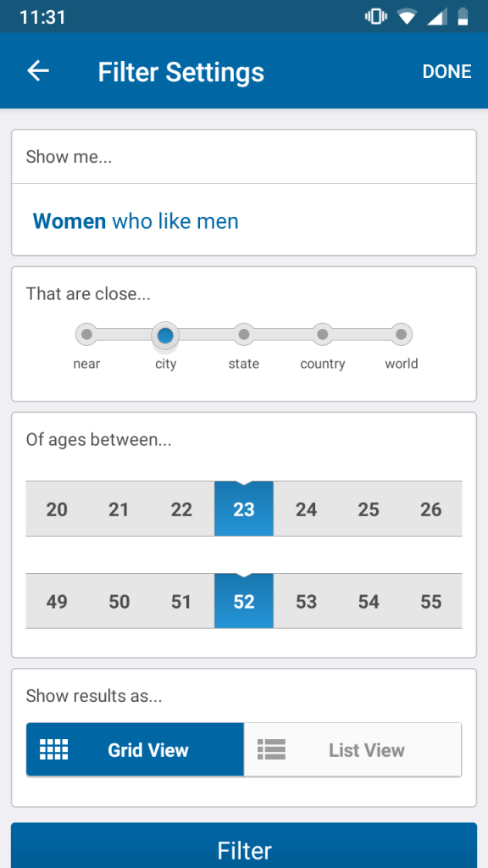Select the 'country' distance option

coord(322,334)
